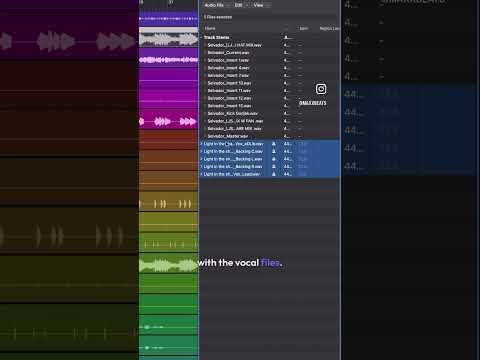Select the Track Stems group row
The image size is (480, 360).
[x=269, y=37]
